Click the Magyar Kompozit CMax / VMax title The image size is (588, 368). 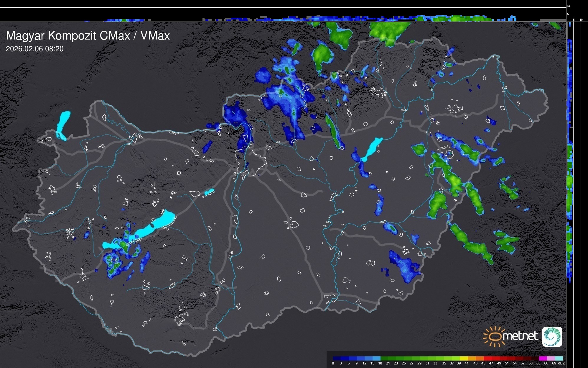pyautogui.click(x=88, y=36)
